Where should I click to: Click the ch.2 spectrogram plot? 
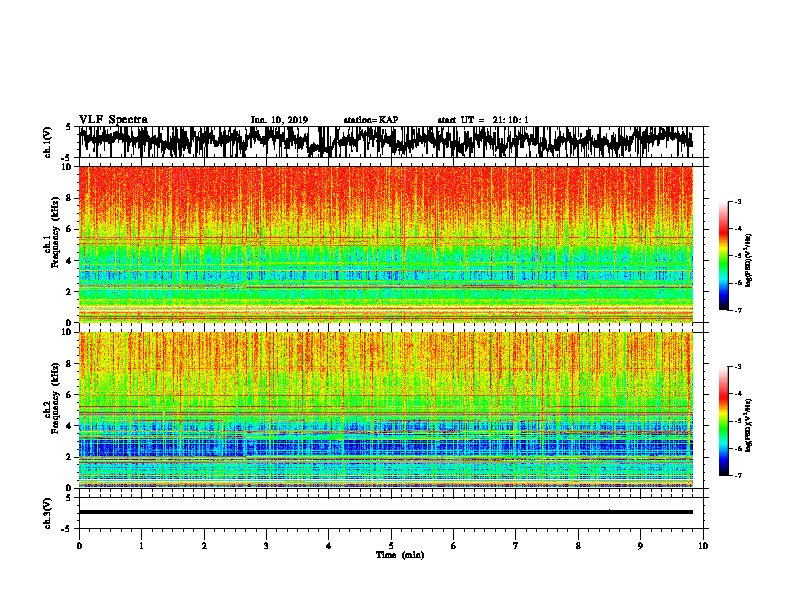coord(386,410)
